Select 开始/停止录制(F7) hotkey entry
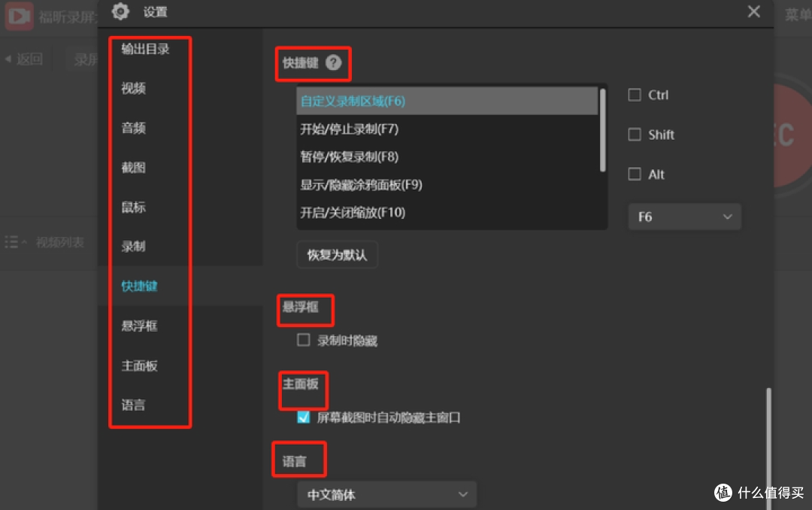Image resolution: width=812 pixels, height=510 pixels. click(x=447, y=129)
